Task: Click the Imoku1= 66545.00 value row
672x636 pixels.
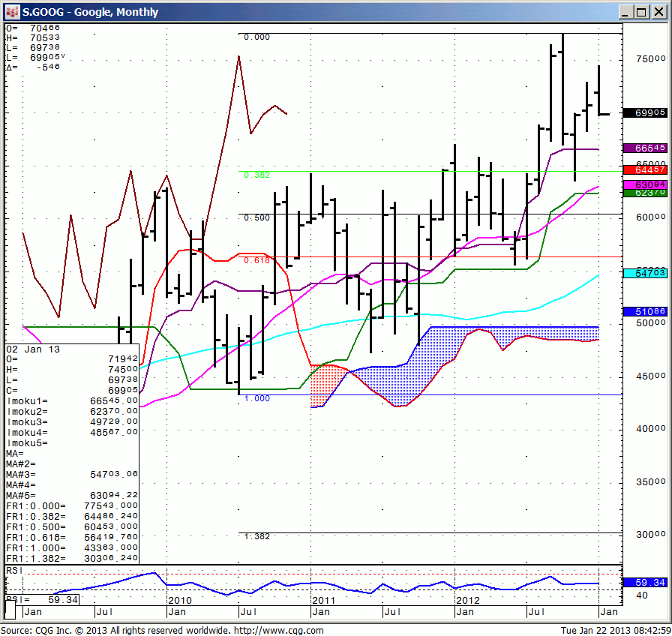Action: point(72,401)
